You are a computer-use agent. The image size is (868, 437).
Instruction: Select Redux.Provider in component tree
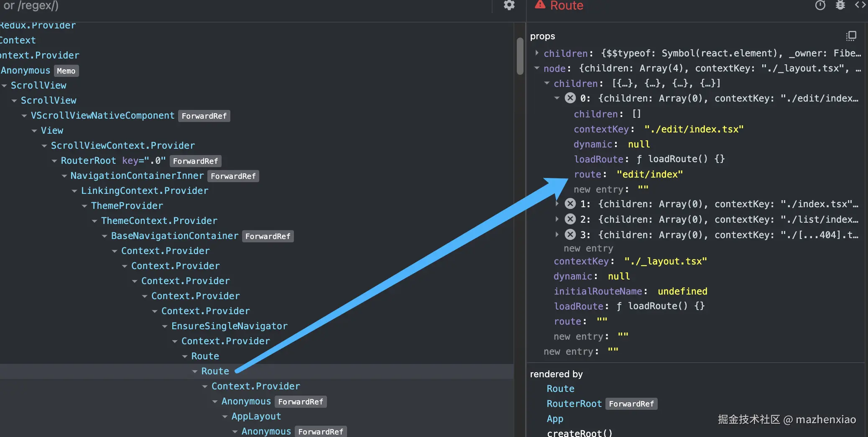coord(38,25)
